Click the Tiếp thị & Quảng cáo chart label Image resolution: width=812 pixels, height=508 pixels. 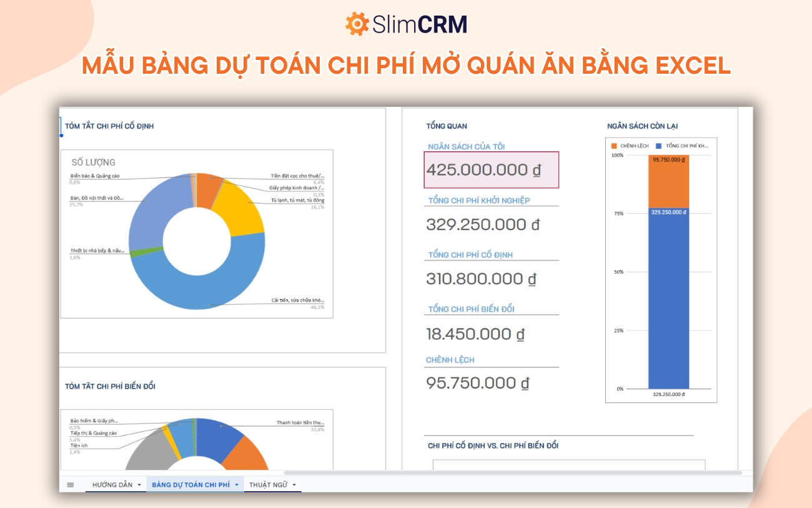pyautogui.click(x=94, y=433)
